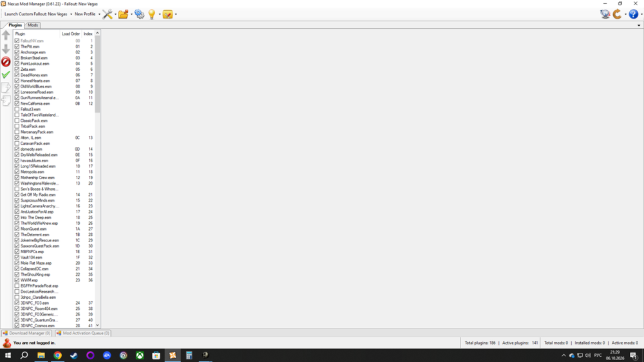Uncheck ThePitt.esm plugin

click(17, 46)
